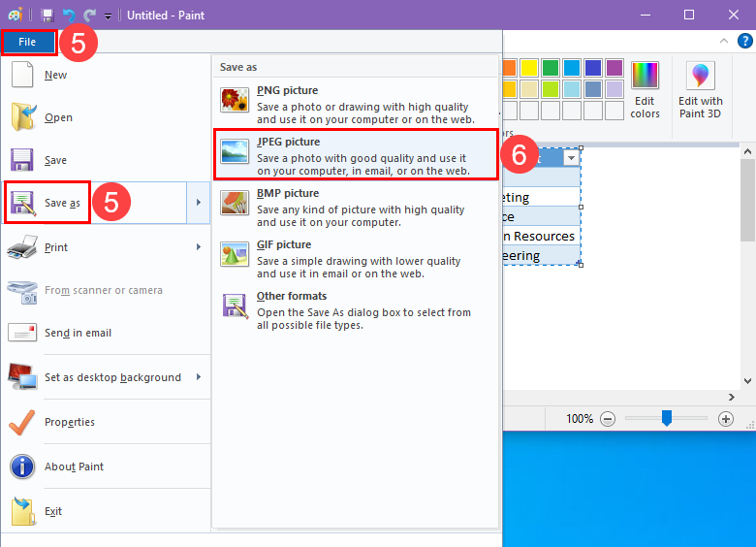Pick the purple color swatch
The height and width of the screenshot is (547, 756).
(614, 68)
